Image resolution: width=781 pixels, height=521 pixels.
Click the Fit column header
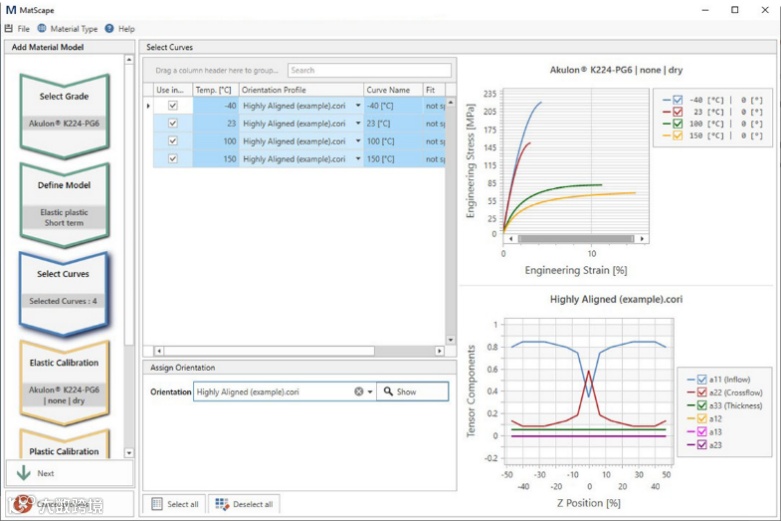point(434,90)
